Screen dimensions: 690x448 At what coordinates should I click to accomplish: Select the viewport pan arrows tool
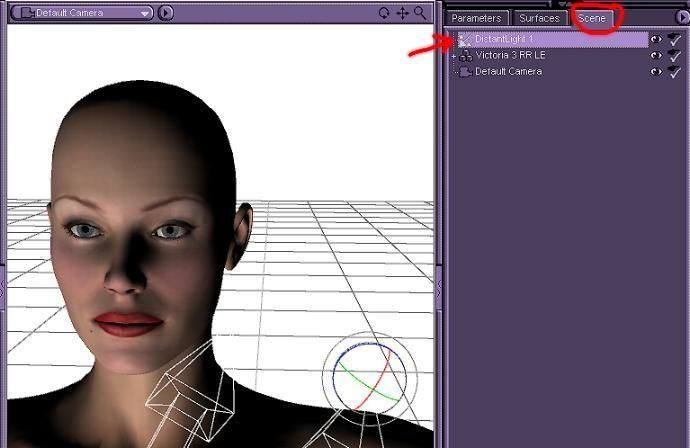click(x=402, y=13)
